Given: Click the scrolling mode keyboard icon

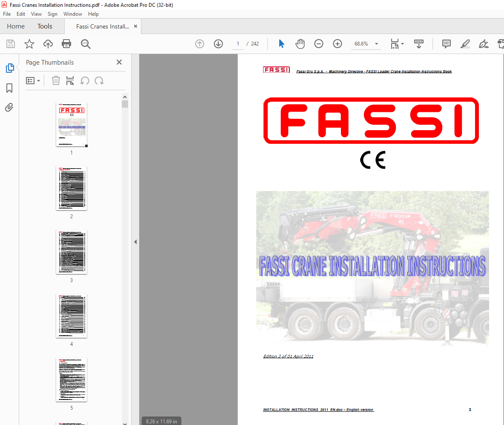Looking at the screenshot, I should tap(418, 44).
